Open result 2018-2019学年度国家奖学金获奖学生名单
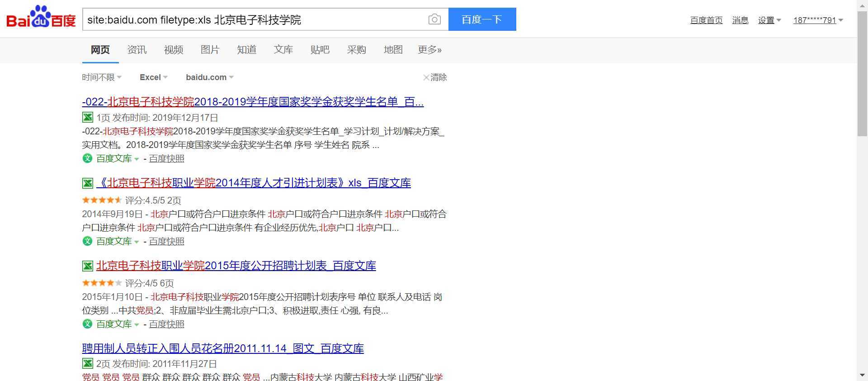Image resolution: width=868 pixels, height=381 pixels. coord(253,102)
